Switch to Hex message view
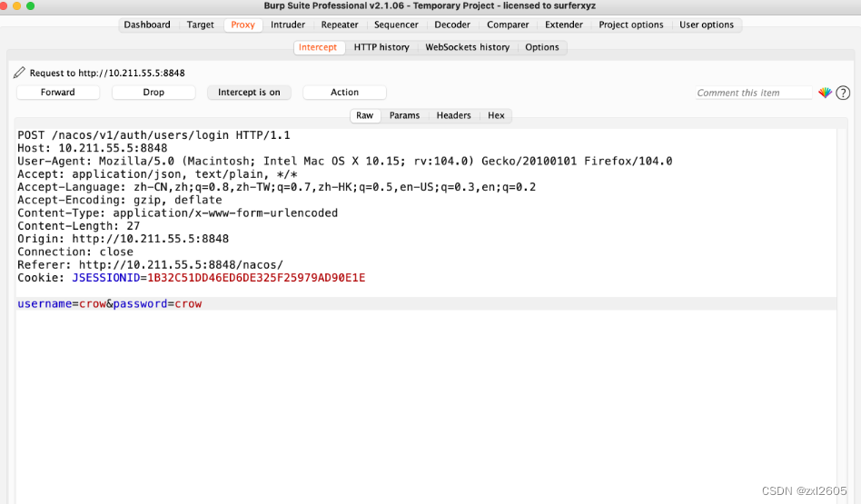Viewport: 861px width, 504px height. (x=496, y=115)
